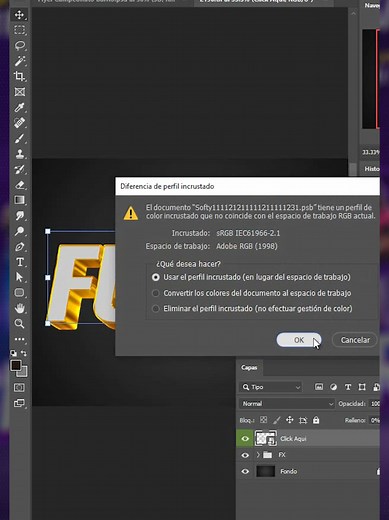The width and height of the screenshot is (389, 520).
Task: Click the Fondo layer thumbnail
Action: pos(266,471)
